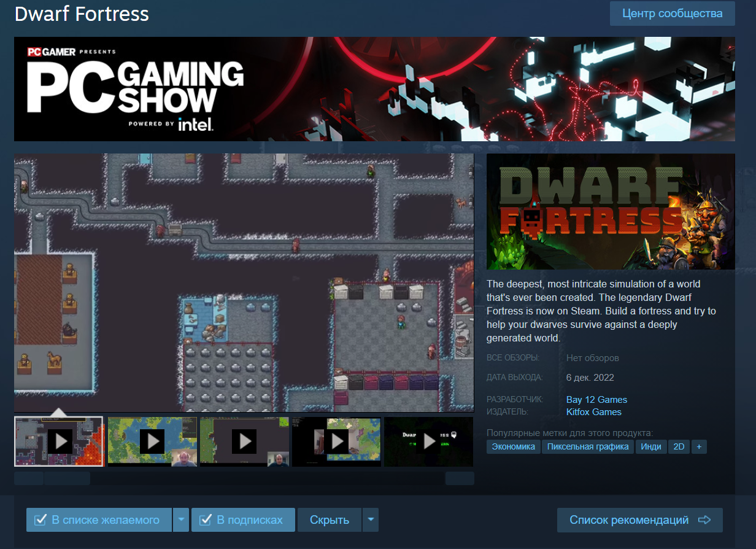Click the Скрыть button
Image resolution: width=756 pixels, height=549 pixels.
pyautogui.click(x=330, y=520)
